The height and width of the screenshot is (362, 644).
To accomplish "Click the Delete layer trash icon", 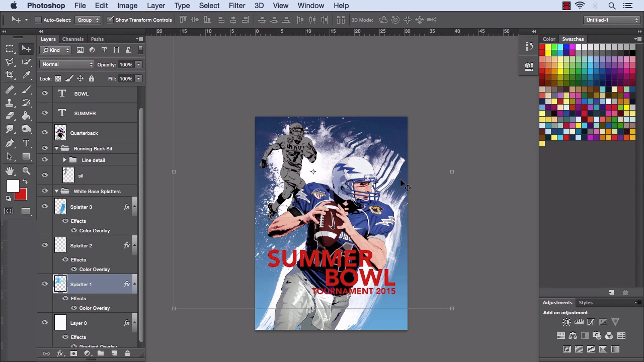I will 127,353.
